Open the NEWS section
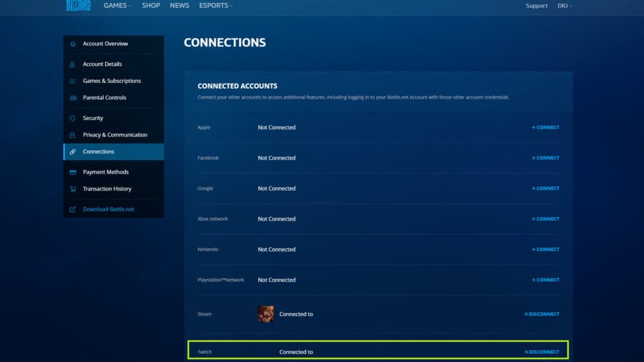This screenshot has width=644, height=362. click(179, 5)
